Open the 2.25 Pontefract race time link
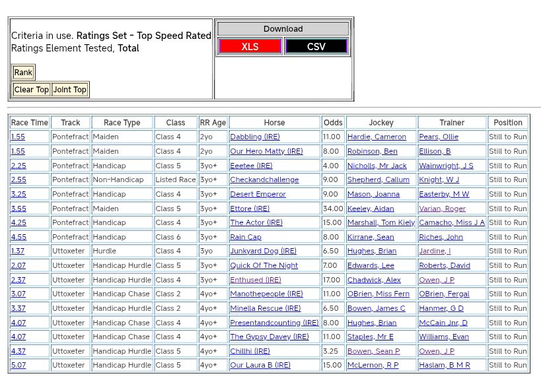Image resolution: width=541 pixels, height=392 pixels. pyautogui.click(x=18, y=166)
